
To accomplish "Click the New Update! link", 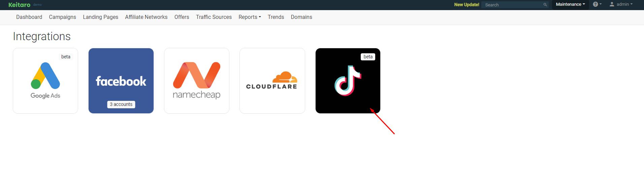I will [x=466, y=5].
